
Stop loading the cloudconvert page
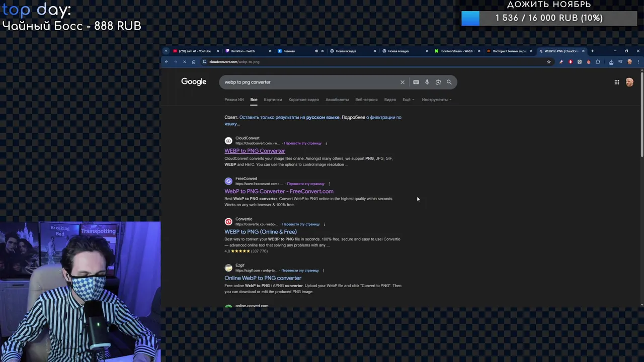[185, 62]
